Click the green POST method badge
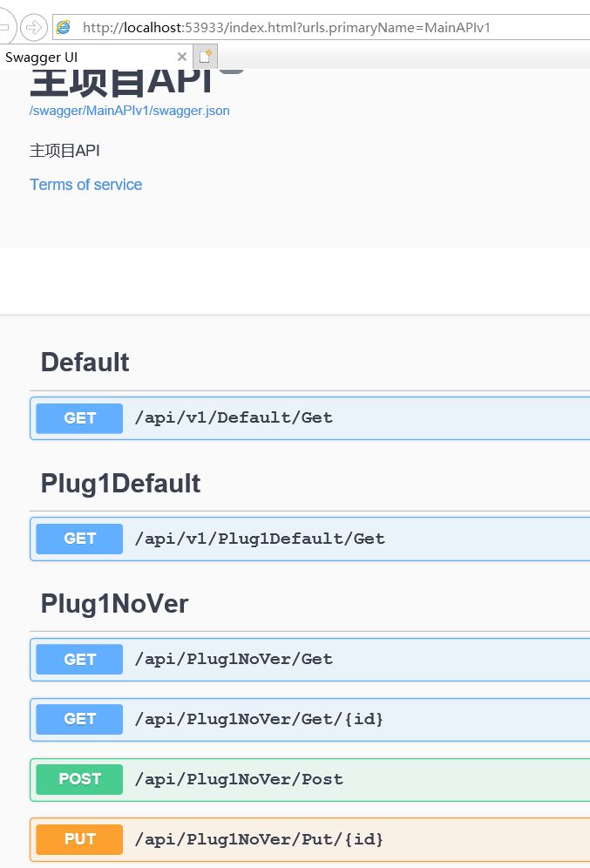 [x=79, y=779]
